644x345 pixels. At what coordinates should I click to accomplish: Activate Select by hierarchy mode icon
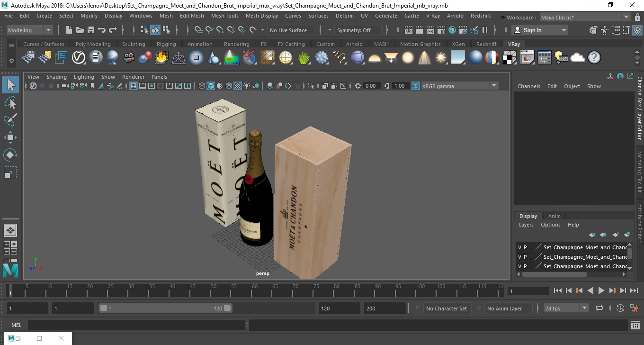pyautogui.click(x=144, y=30)
